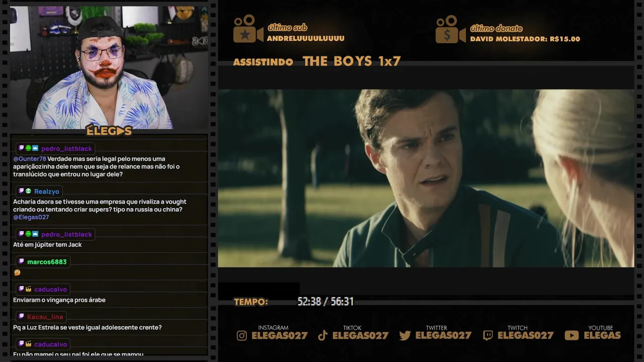This screenshot has width=644, height=362.
Task: Click the The Boys video frame
Action: click(x=426, y=178)
